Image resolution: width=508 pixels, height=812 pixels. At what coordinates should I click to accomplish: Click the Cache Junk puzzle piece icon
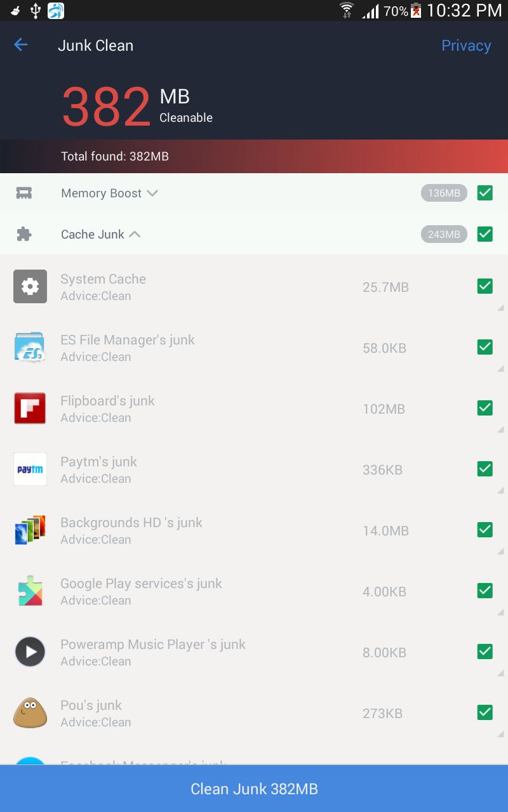point(24,234)
